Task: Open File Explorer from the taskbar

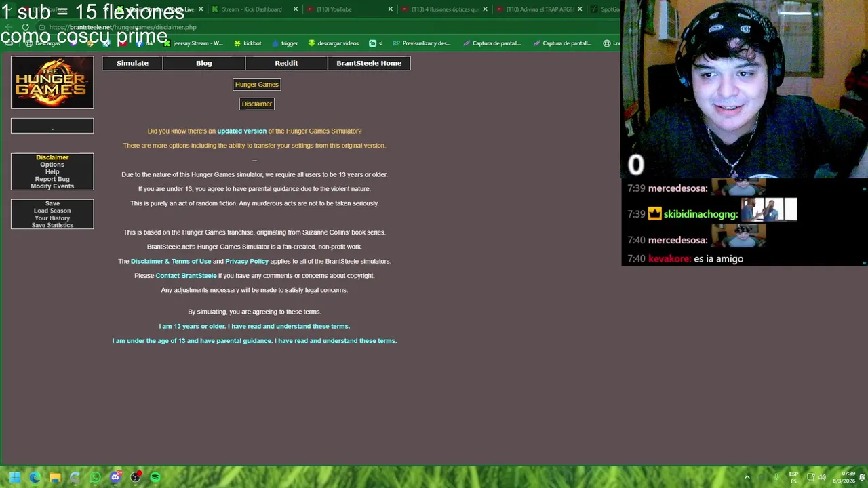Action: tap(55, 478)
